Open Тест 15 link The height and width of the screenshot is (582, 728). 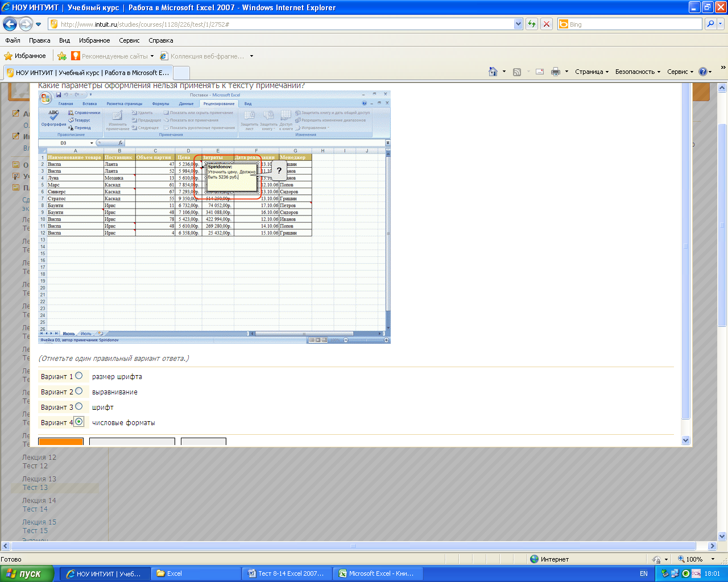35,531
